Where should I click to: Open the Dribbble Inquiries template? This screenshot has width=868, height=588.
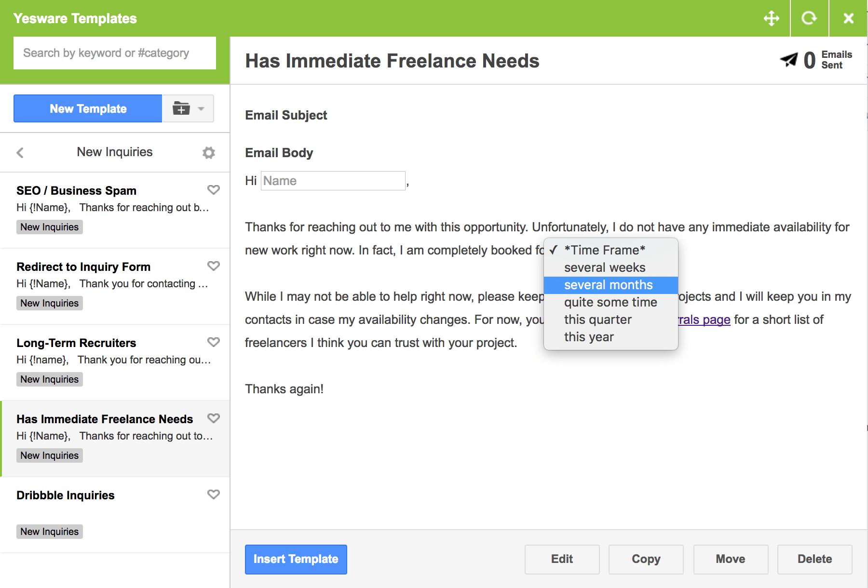(66, 495)
